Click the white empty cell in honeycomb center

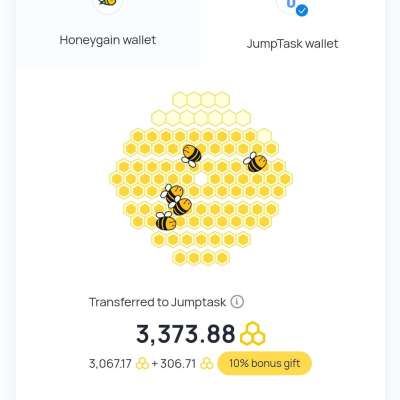[x=201, y=179]
